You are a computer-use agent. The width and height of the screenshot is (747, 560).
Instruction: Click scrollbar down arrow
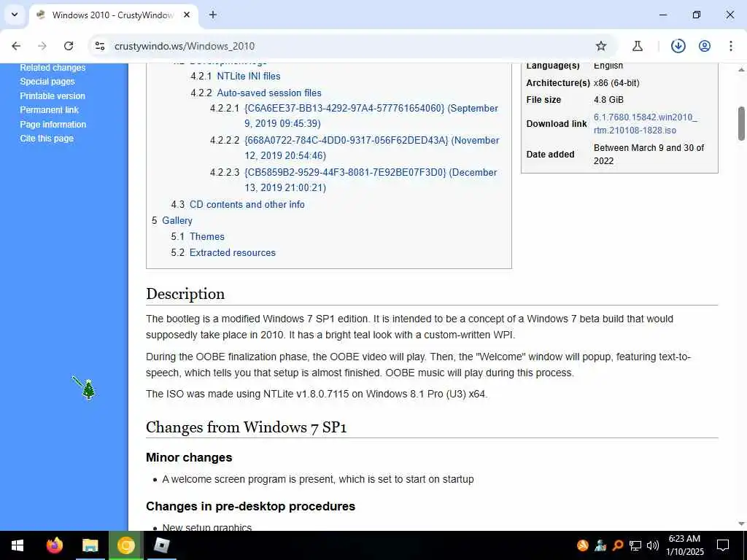click(741, 524)
